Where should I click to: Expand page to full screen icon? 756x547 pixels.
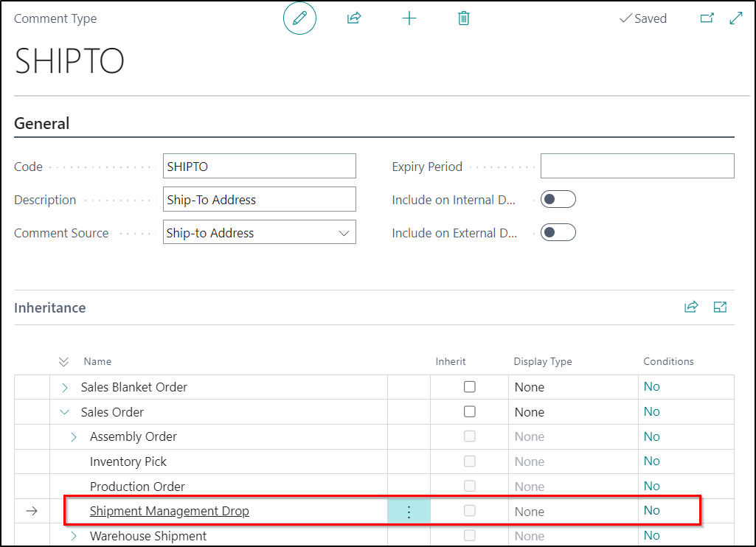(x=735, y=18)
